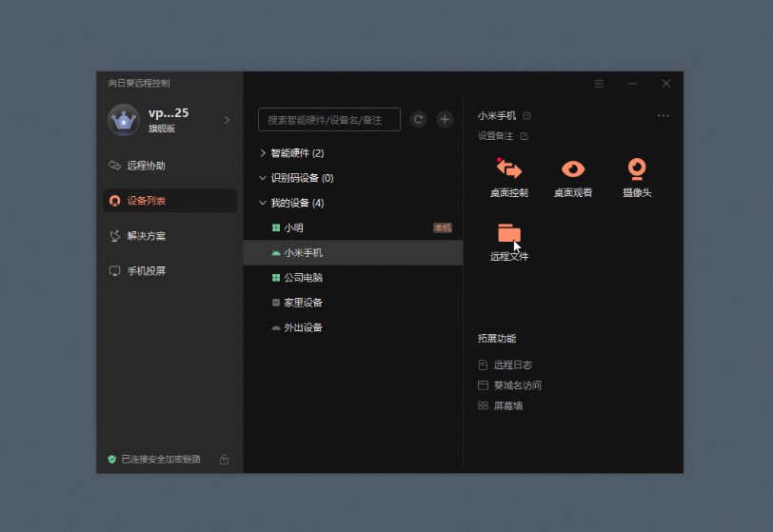Image resolution: width=773 pixels, height=532 pixels.
Task: Click the refresh device list icon
Action: pos(418,119)
